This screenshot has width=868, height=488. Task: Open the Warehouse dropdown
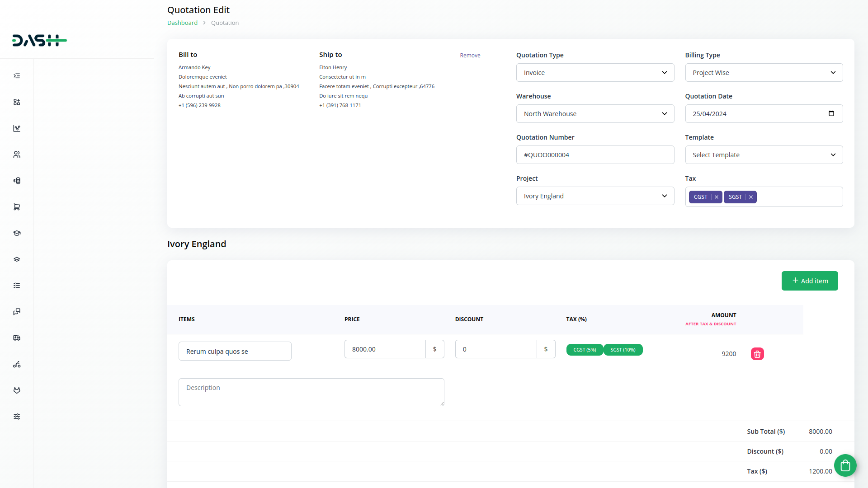tap(595, 114)
